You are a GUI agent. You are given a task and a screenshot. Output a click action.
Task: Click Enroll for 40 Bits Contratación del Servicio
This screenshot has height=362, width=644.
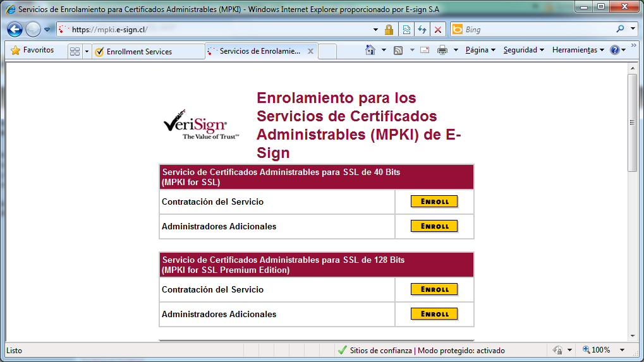coord(434,202)
